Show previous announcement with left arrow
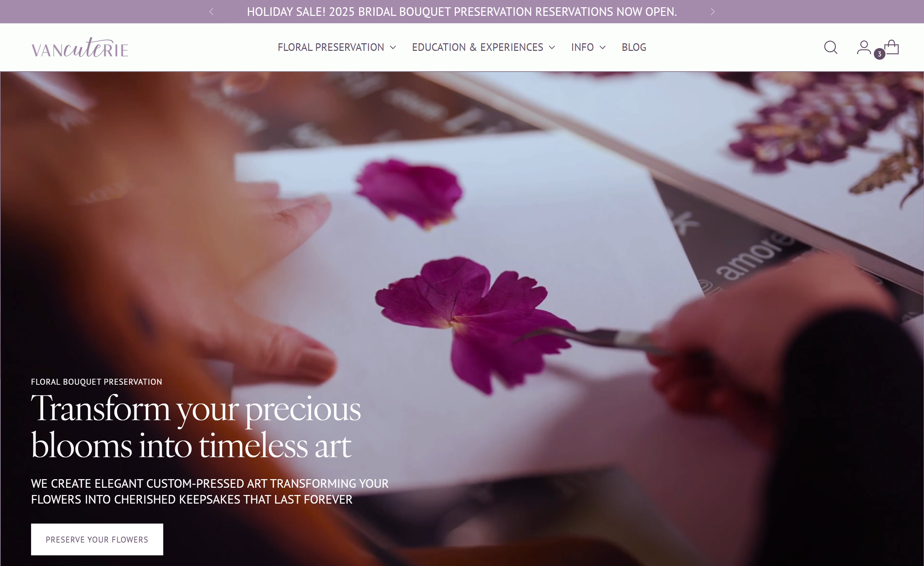 click(211, 12)
